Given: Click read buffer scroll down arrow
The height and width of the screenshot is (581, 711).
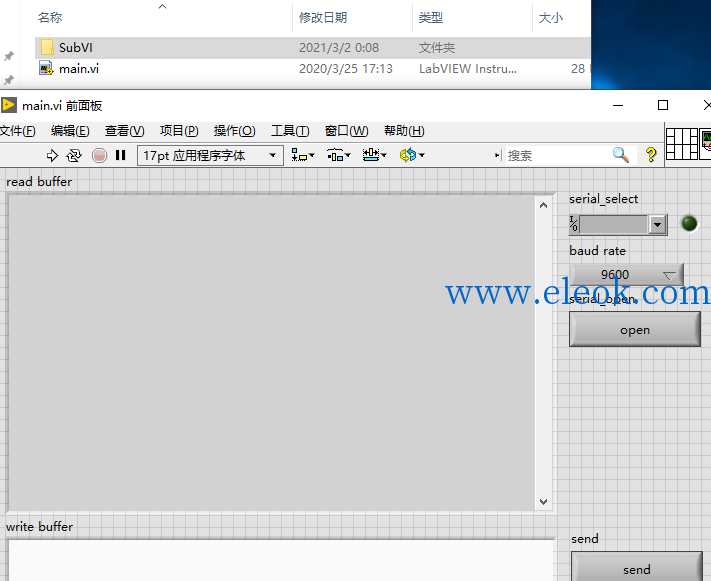Looking at the screenshot, I should click(x=543, y=502).
